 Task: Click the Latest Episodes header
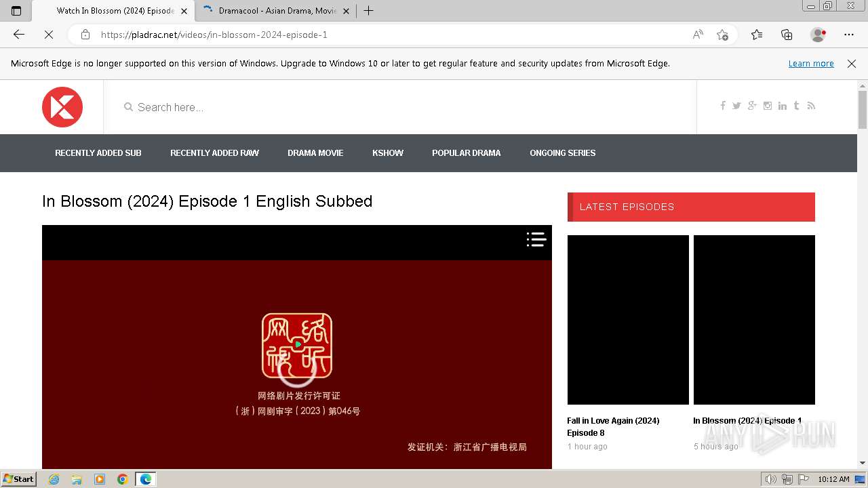pos(691,207)
